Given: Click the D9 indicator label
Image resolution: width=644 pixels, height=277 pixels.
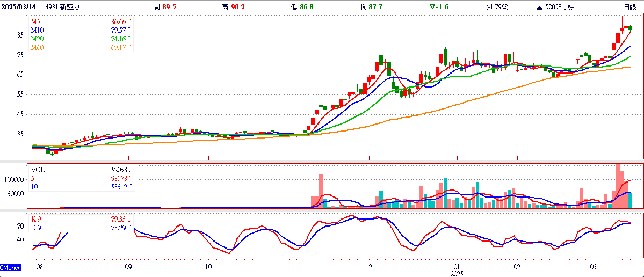Looking at the screenshot, I should [x=36, y=228].
